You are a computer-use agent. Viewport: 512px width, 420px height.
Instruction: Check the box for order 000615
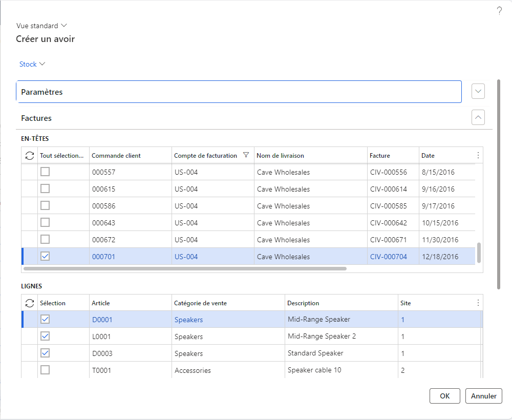pyautogui.click(x=45, y=189)
